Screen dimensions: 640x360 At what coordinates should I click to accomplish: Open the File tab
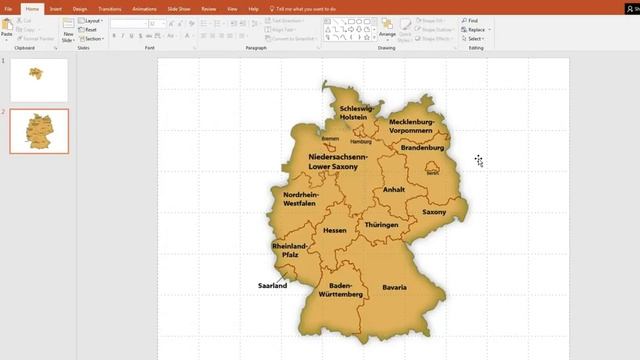click(8, 9)
